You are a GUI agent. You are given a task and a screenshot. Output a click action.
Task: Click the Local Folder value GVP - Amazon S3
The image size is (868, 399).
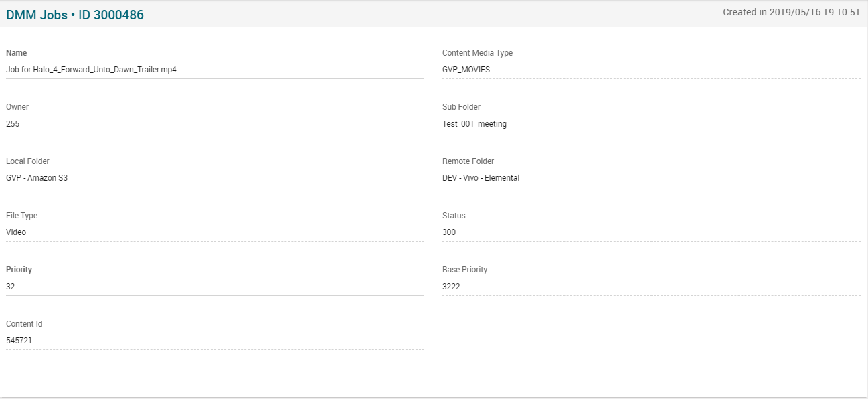click(x=37, y=178)
